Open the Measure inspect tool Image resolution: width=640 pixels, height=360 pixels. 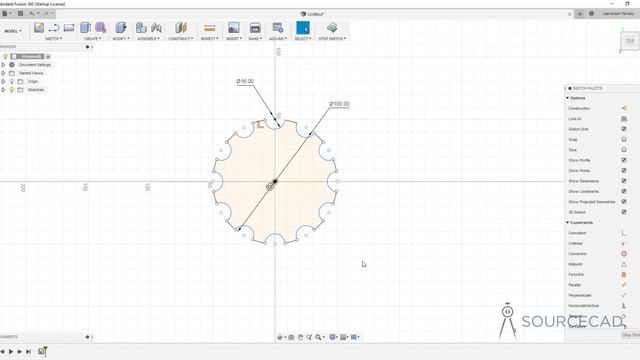click(x=209, y=28)
